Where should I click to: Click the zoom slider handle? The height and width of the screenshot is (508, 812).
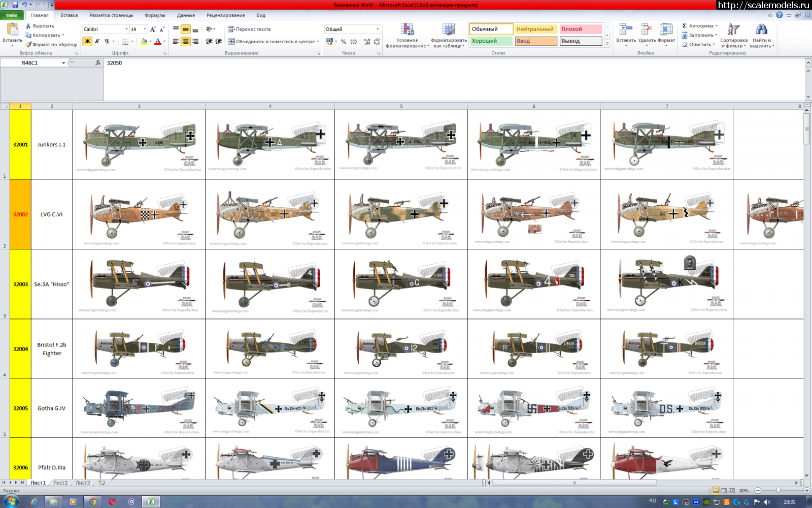[778, 491]
